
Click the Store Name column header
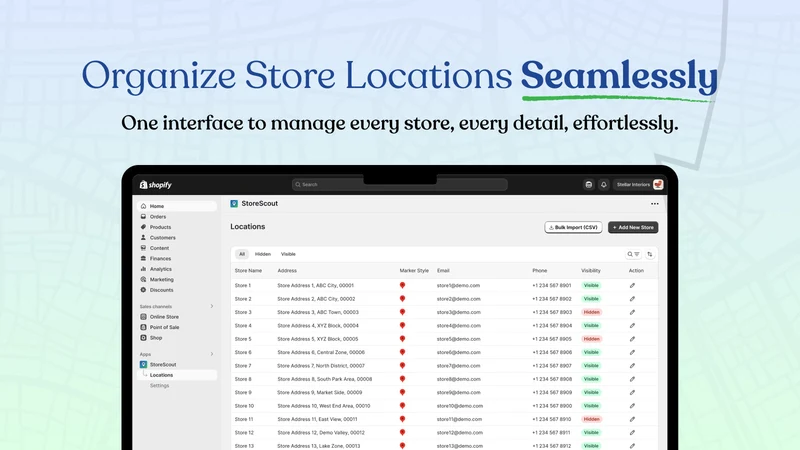(248, 270)
